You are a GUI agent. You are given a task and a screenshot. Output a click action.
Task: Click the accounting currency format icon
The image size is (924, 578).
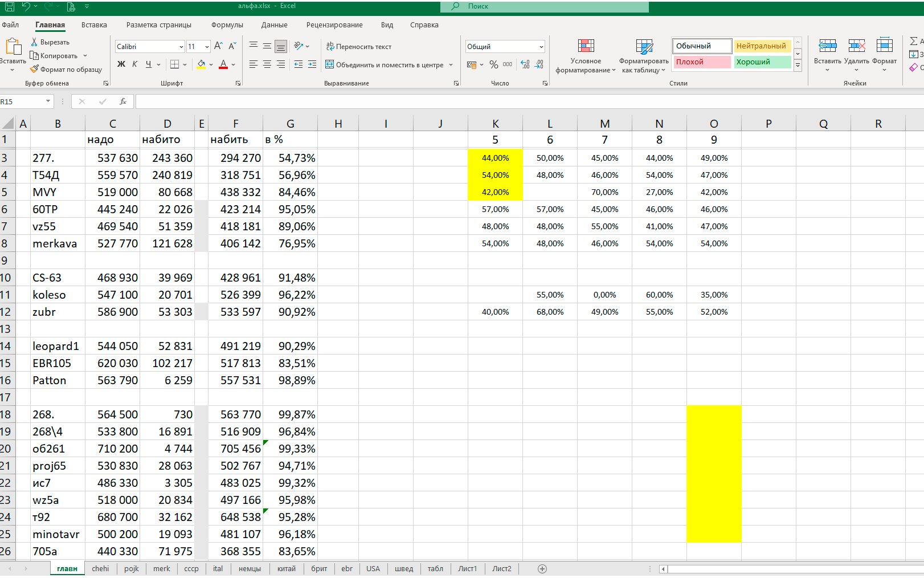[x=472, y=65]
